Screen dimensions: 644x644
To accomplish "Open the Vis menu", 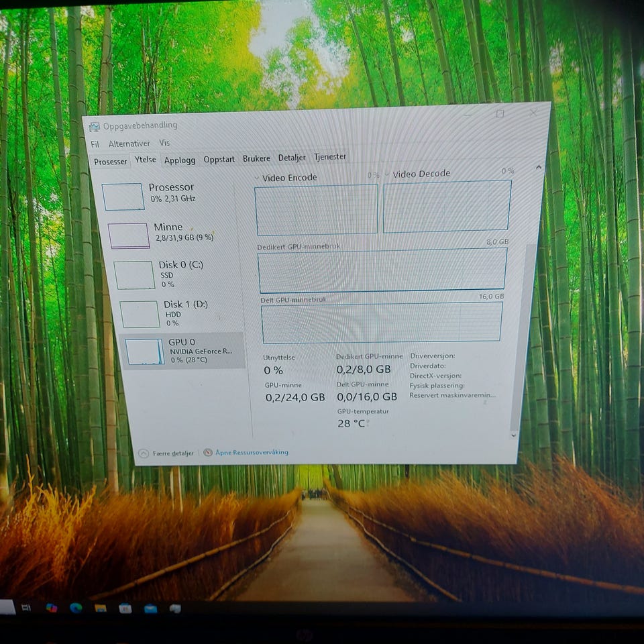I will [164, 142].
